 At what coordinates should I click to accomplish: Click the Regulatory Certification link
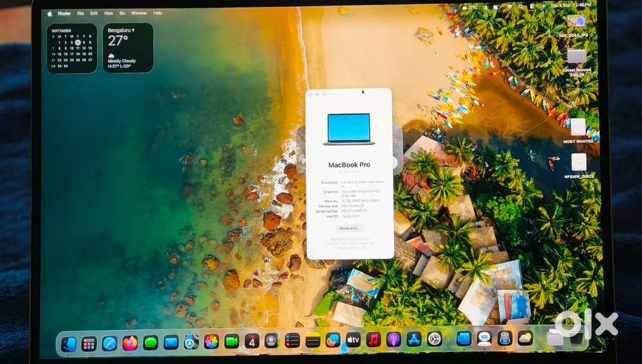(x=350, y=239)
